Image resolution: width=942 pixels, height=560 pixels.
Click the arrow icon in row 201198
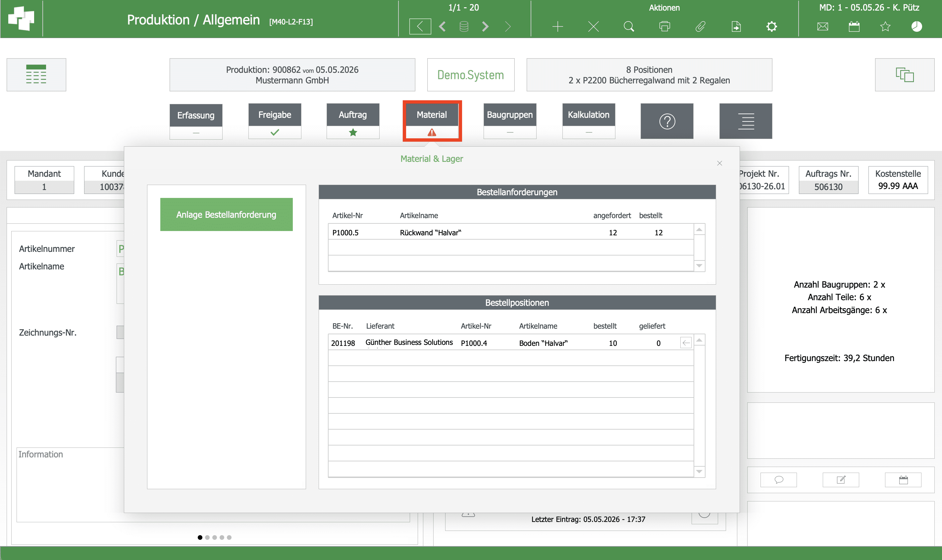[x=686, y=343]
